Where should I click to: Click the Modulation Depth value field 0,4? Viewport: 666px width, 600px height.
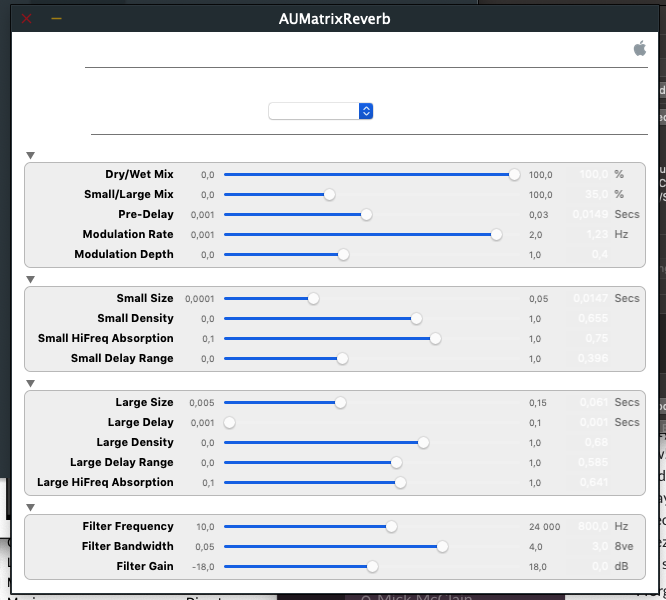589,254
